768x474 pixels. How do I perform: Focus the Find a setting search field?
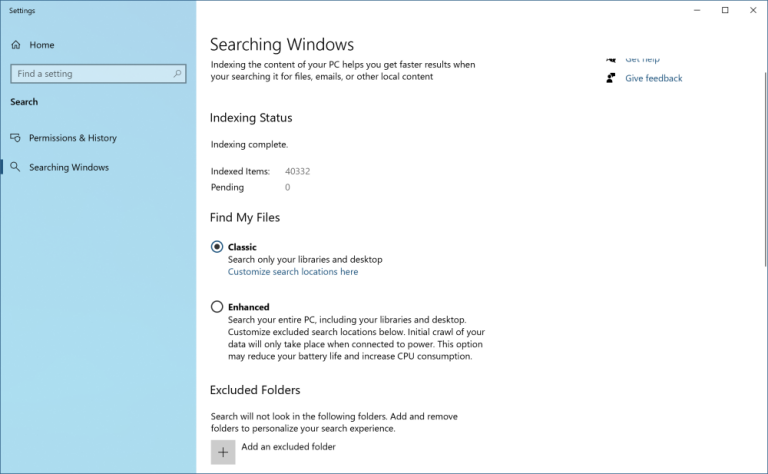(x=90, y=74)
